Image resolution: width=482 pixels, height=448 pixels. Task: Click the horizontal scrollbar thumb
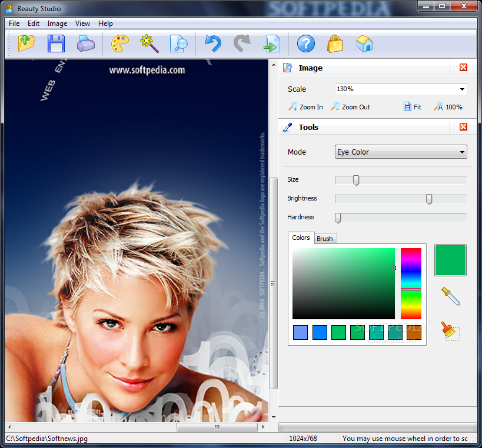coord(217,427)
